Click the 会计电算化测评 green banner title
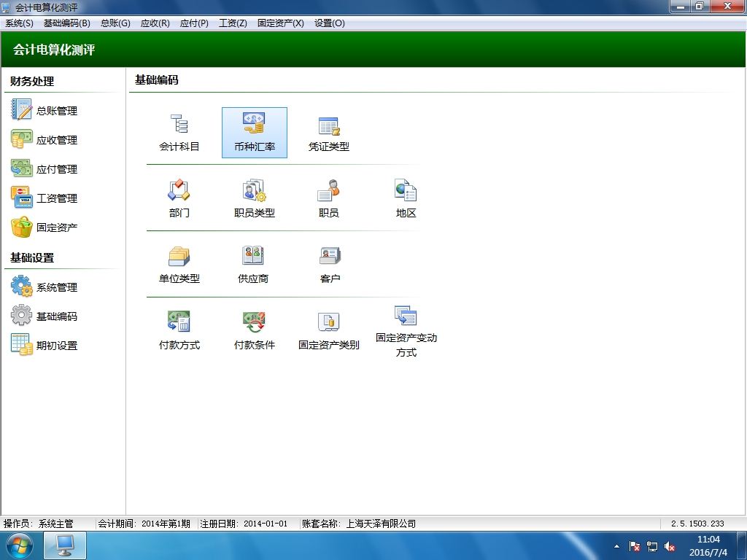The height and width of the screenshot is (560, 747). pos(54,50)
